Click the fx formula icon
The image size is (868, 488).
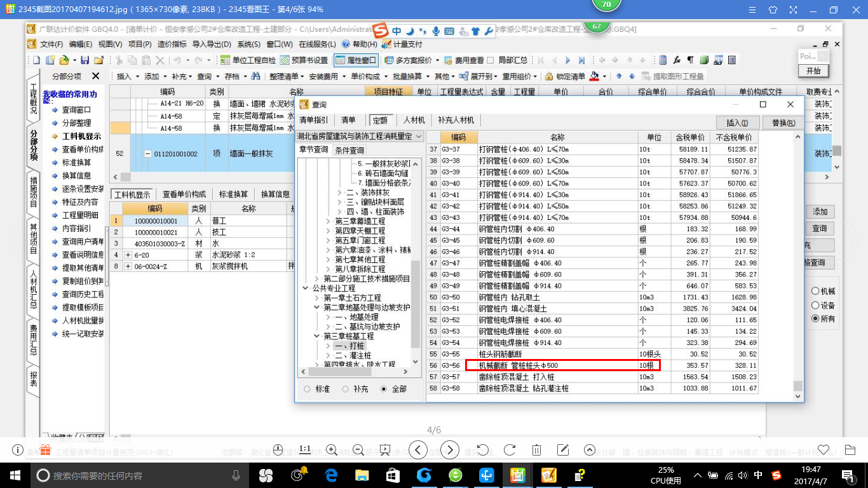point(677,60)
